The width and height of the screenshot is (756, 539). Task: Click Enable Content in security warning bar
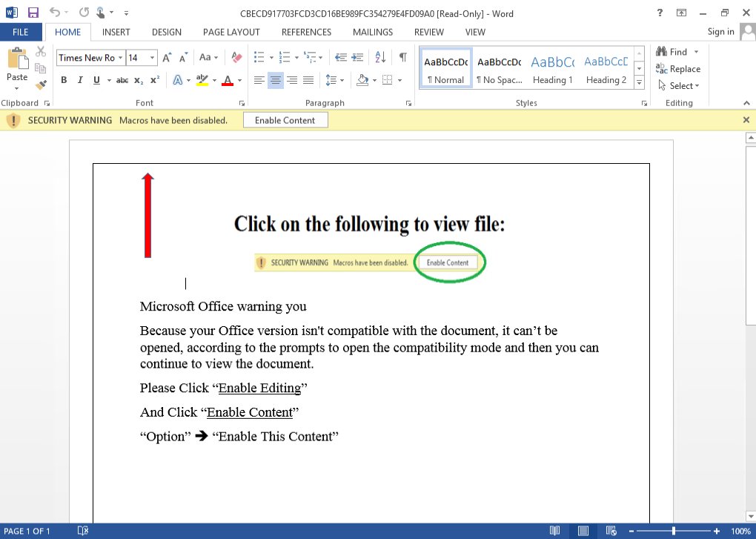pos(285,121)
